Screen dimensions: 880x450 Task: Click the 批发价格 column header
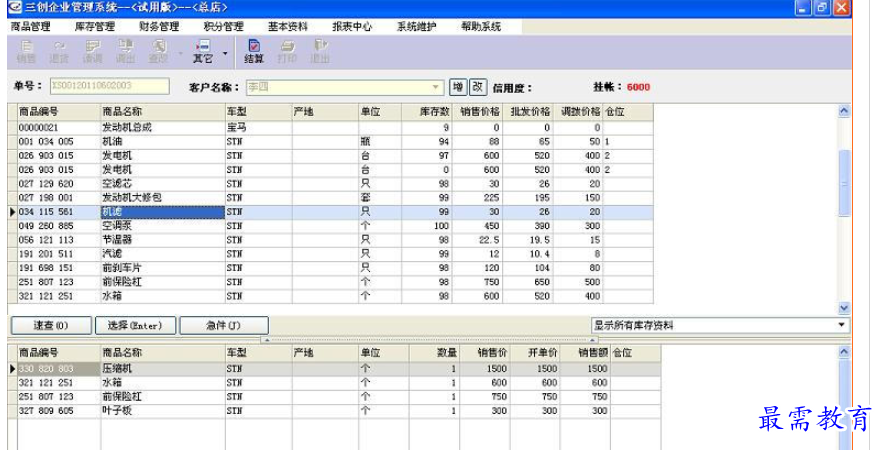tap(528, 112)
